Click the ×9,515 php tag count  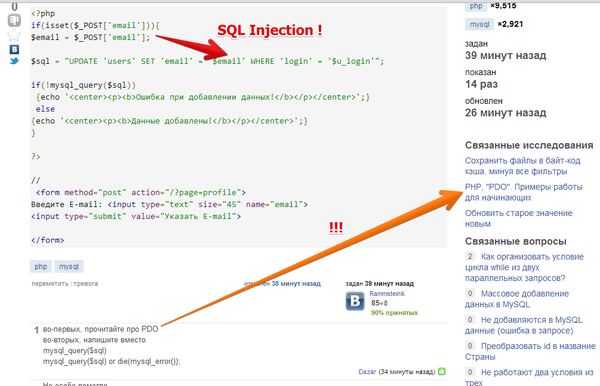point(503,5)
